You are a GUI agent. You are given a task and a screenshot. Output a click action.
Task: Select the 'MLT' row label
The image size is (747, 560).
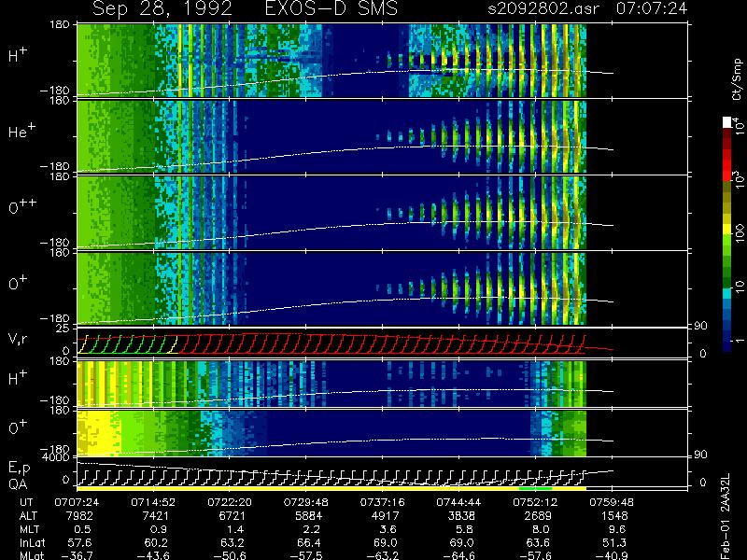point(29,529)
